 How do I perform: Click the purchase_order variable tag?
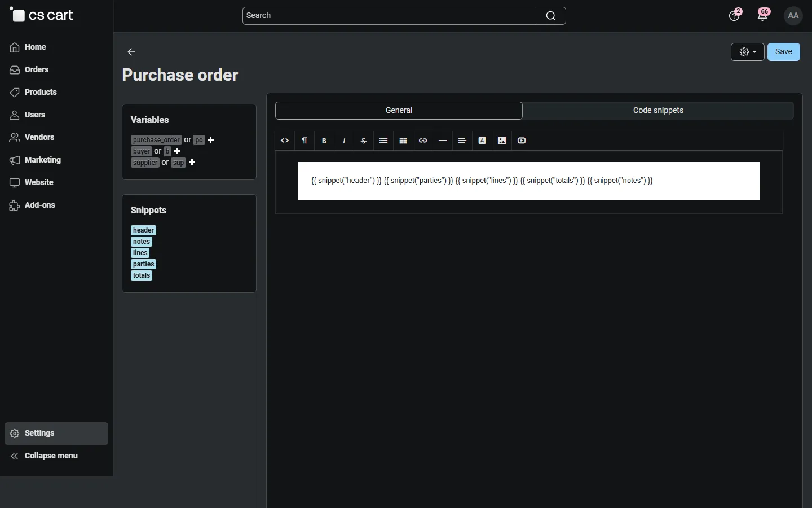pos(156,140)
